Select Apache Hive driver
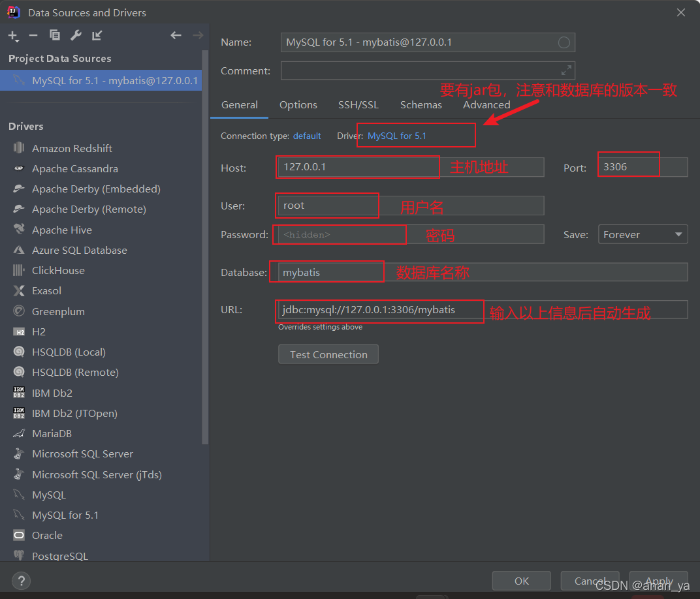 [61, 230]
